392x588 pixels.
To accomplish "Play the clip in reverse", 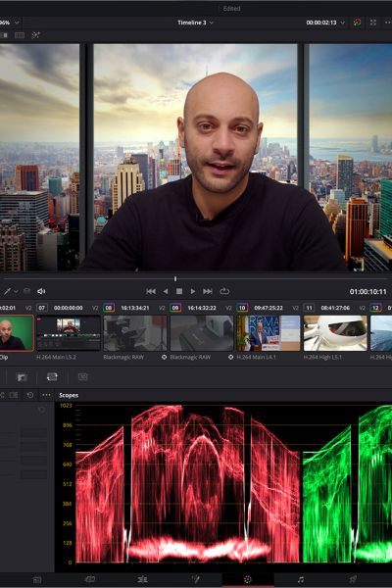I will click(166, 291).
